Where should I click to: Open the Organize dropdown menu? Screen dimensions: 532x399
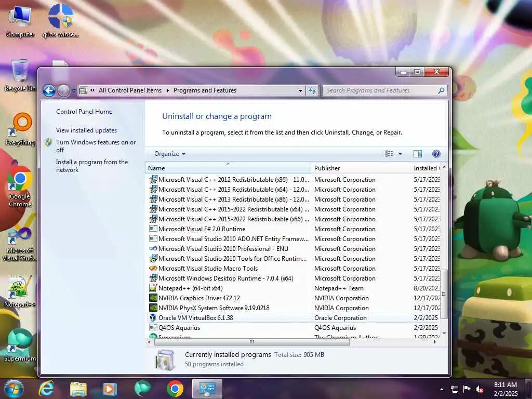pyautogui.click(x=170, y=154)
